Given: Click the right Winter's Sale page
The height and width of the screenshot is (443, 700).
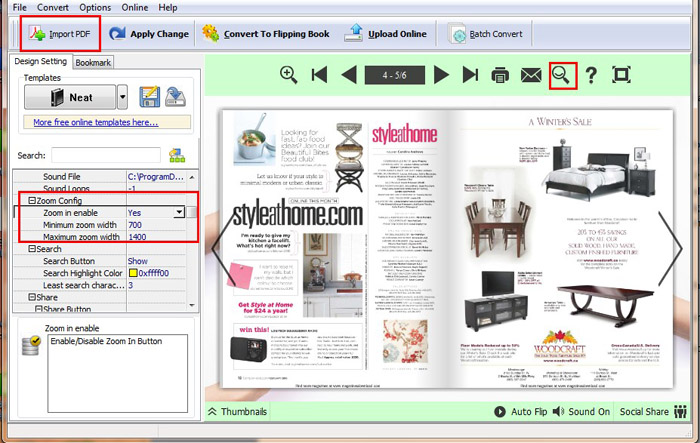Looking at the screenshot, I should [x=561, y=249].
